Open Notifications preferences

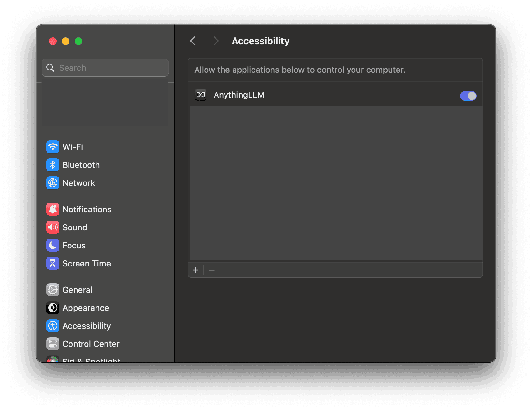[x=87, y=209]
